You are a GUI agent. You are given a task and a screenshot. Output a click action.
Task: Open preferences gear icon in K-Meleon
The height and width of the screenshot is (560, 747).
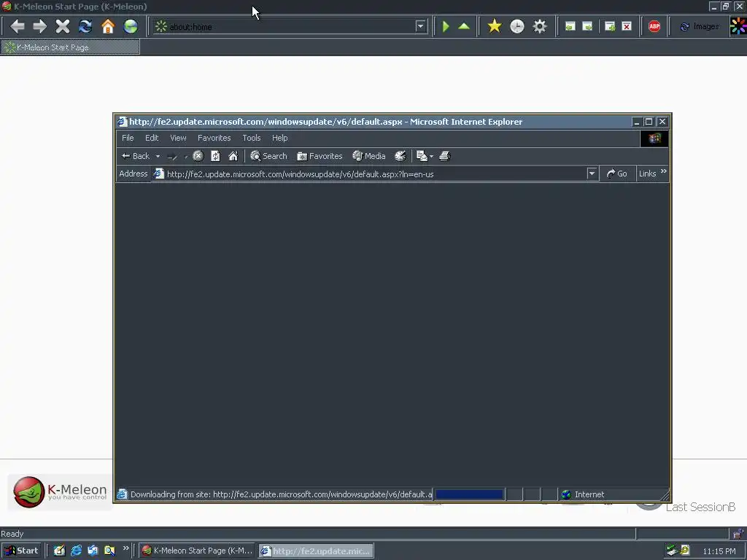pos(540,26)
